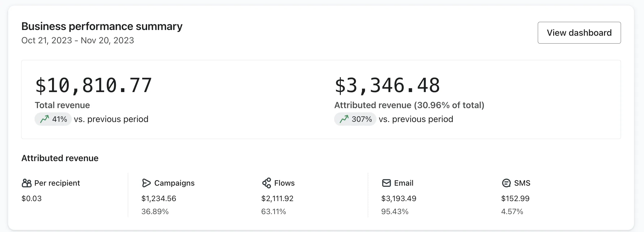Click the Campaigns paper-plane icon
The width and height of the screenshot is (644, 232).
[x=146, y=183]
